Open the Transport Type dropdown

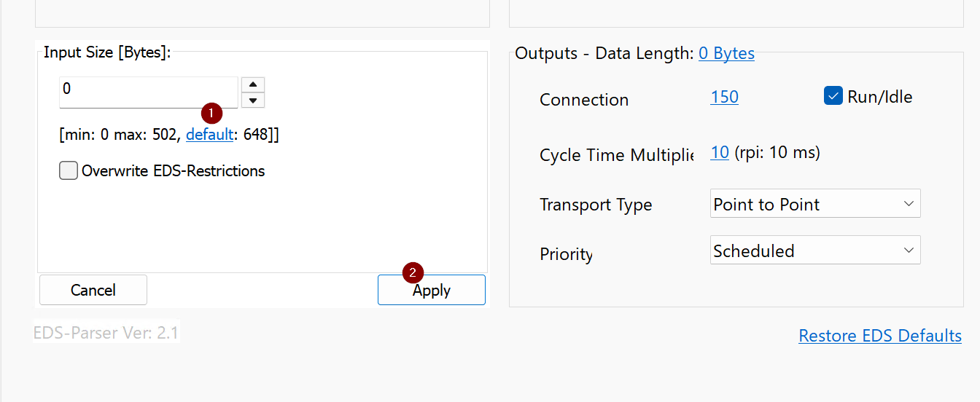point(814,204)
